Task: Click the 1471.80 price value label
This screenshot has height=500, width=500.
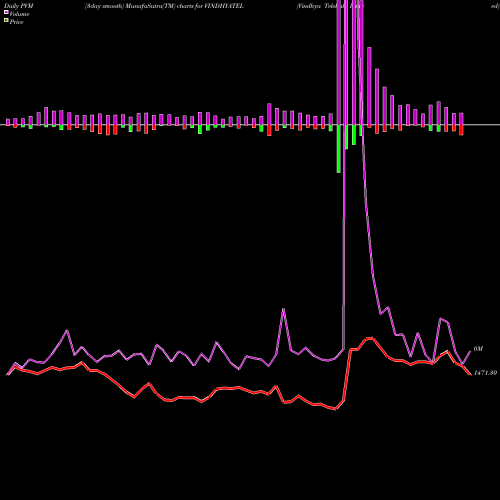Action: (485, 373)
